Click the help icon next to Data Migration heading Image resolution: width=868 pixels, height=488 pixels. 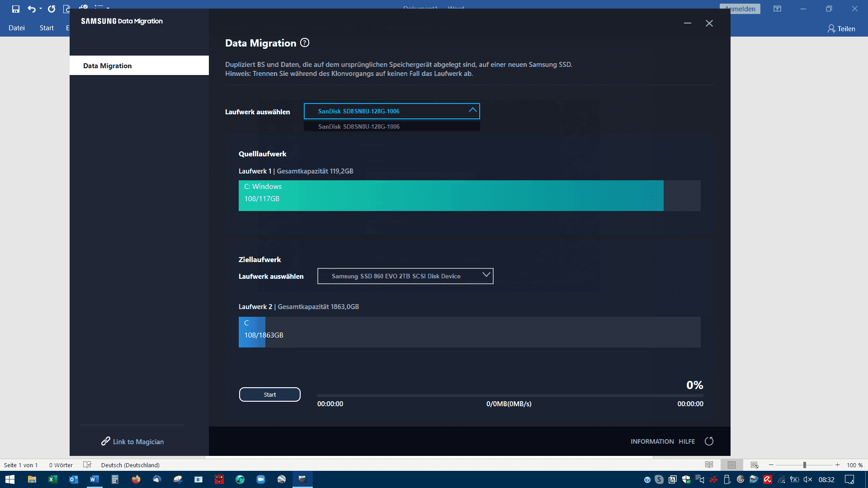pyautogui.click(x=305, y=43)
